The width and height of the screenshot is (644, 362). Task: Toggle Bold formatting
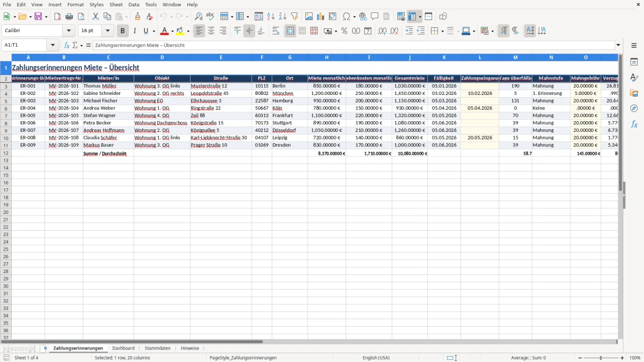(122, 31)
